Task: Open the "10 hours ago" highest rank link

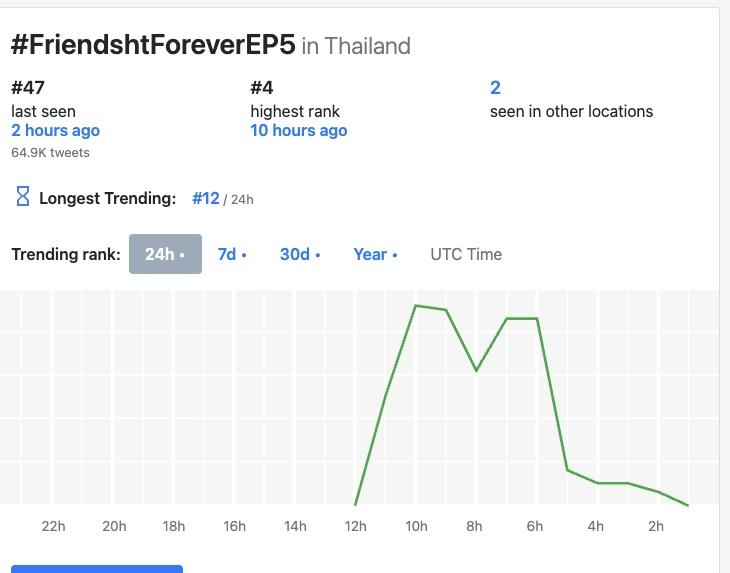Action: (298, 130)
